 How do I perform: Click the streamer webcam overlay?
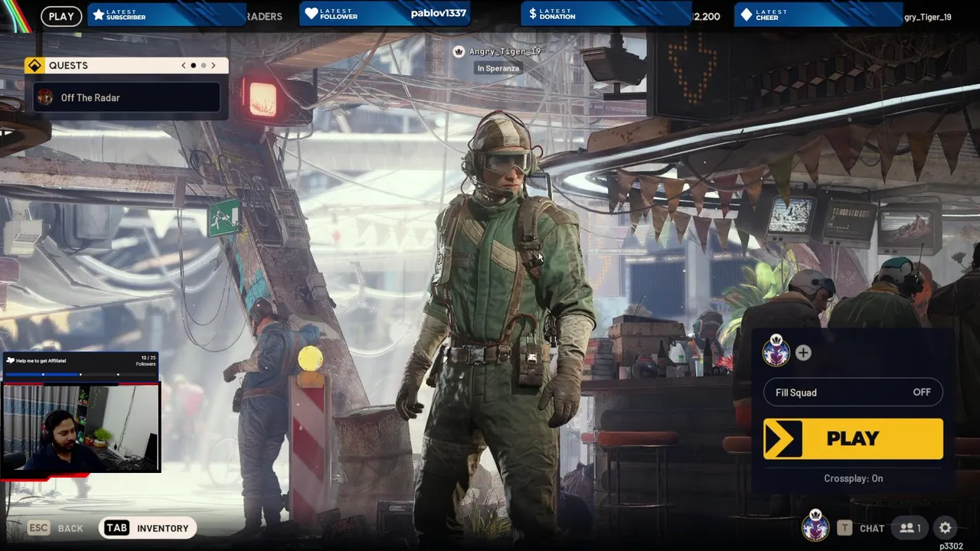pyautogui.click(x=80, y=427)
